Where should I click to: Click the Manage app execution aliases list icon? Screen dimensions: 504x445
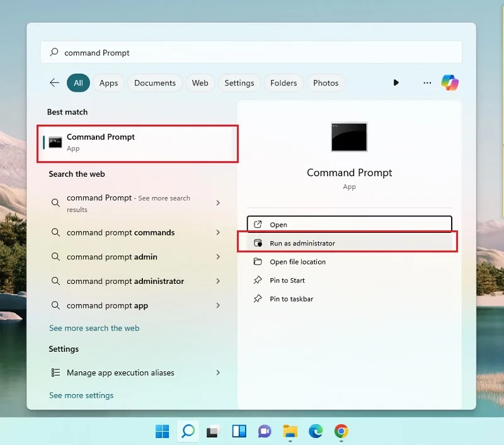[55, 373]
